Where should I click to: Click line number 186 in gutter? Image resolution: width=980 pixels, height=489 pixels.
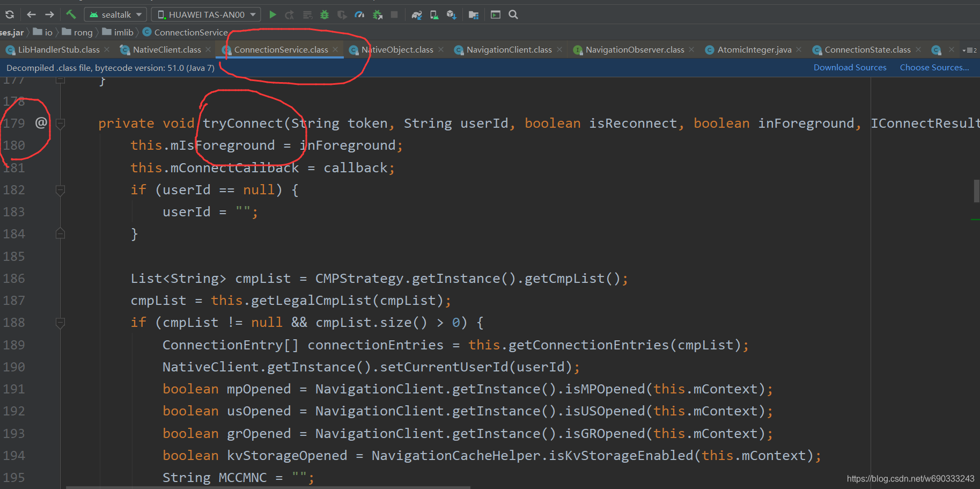14,278
